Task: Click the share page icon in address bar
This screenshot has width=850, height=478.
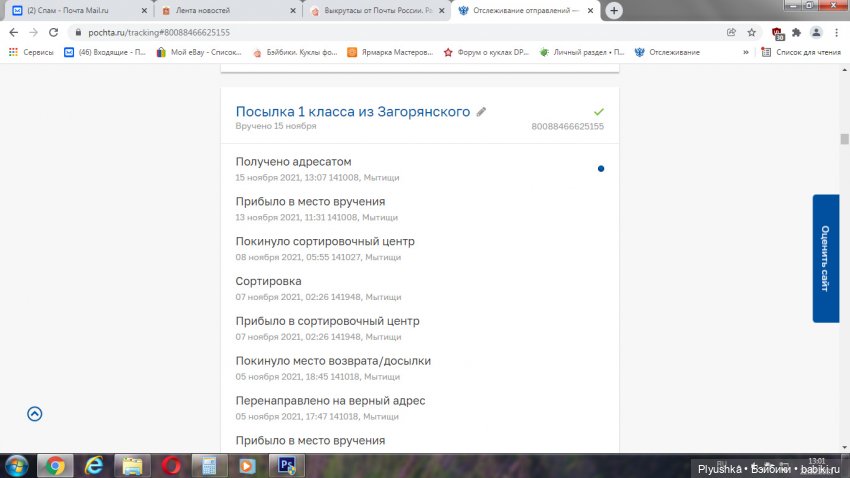Action: pos(732,32)
